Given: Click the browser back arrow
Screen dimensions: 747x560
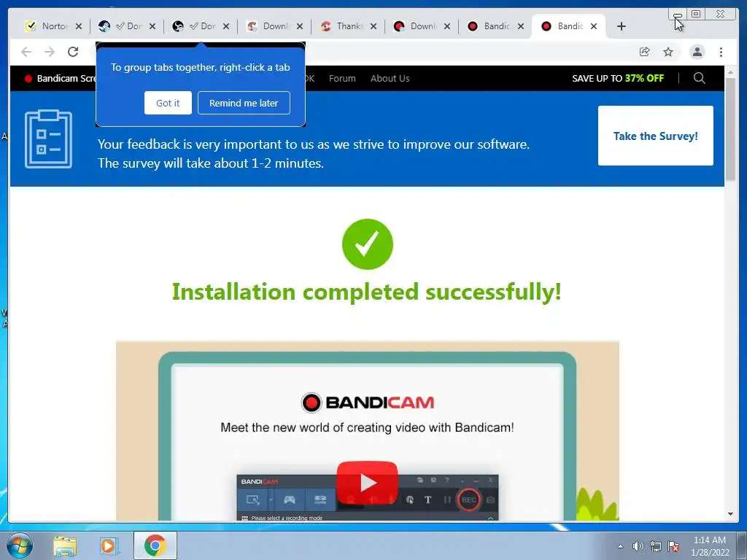Looking at the screenshot, I should click(26, 52).
